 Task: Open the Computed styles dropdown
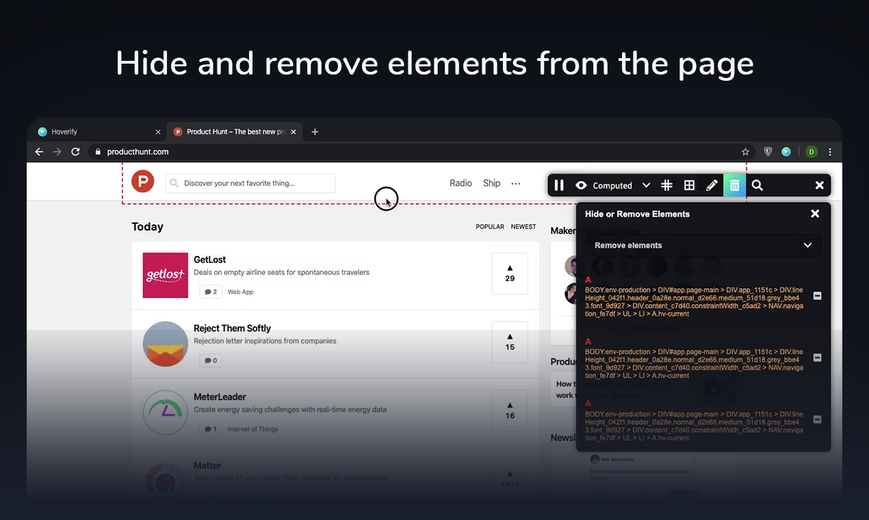pos(621,185)
